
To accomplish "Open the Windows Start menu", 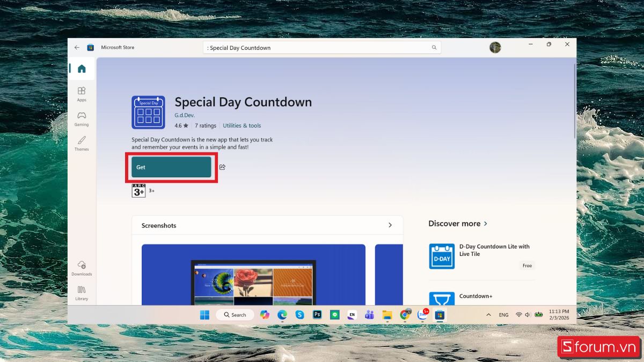I will [x=204, y=315].
